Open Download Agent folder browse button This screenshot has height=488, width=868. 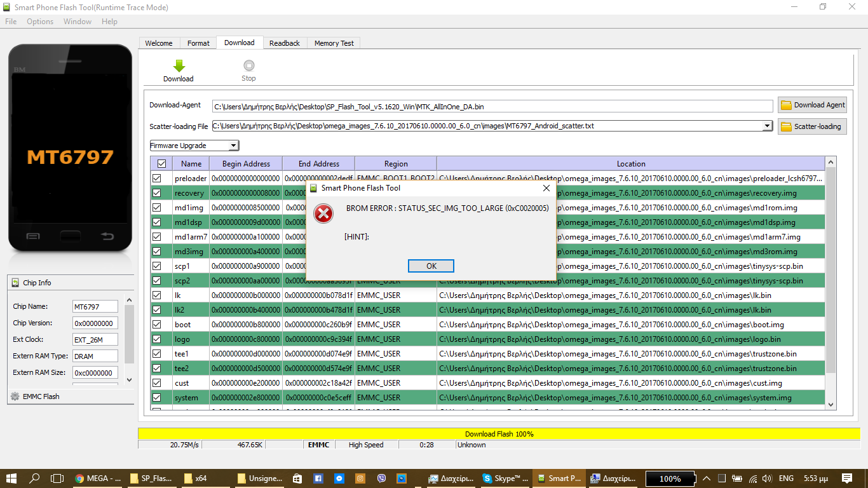pyautogui.click(x=812, y=105)
